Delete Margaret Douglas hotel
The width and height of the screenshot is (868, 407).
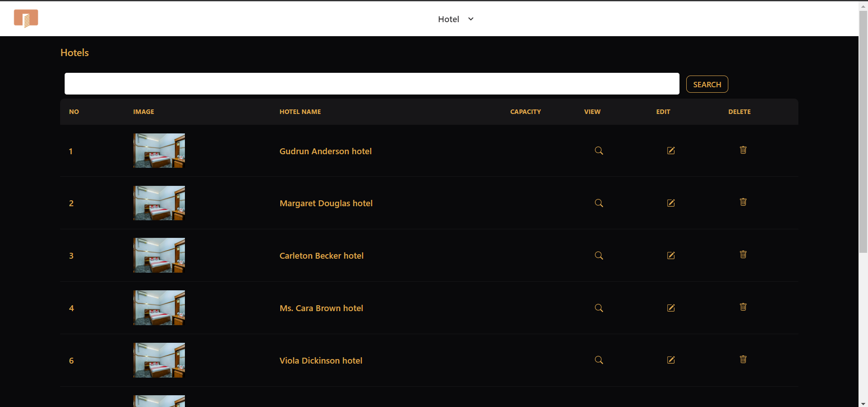point(743,202)
